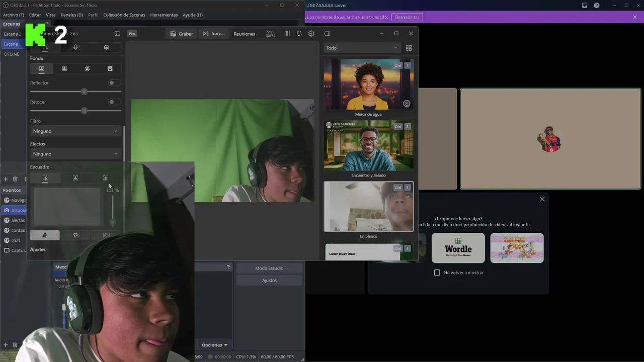Image resolution: width=644 pixels, height=362 pixels.
Task: Delete selected scene with trash icon in OBS
Action: click(x=15, y=179)
